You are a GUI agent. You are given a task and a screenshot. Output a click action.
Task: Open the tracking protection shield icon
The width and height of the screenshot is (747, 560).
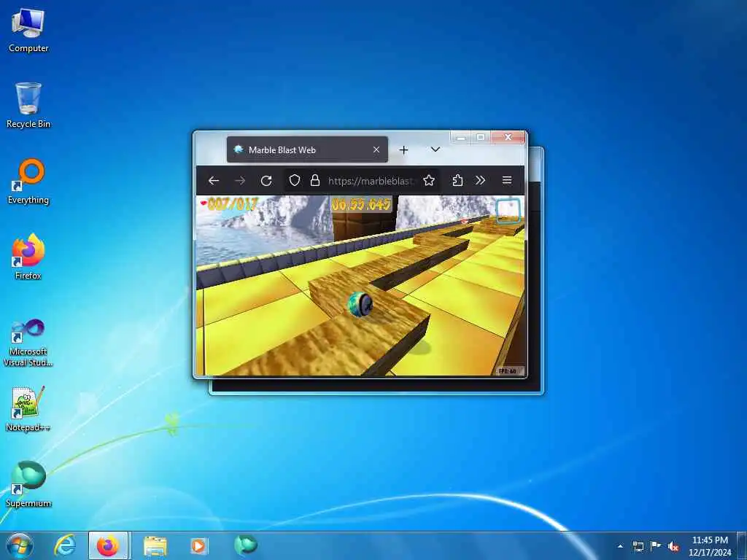tap(295, 181)
